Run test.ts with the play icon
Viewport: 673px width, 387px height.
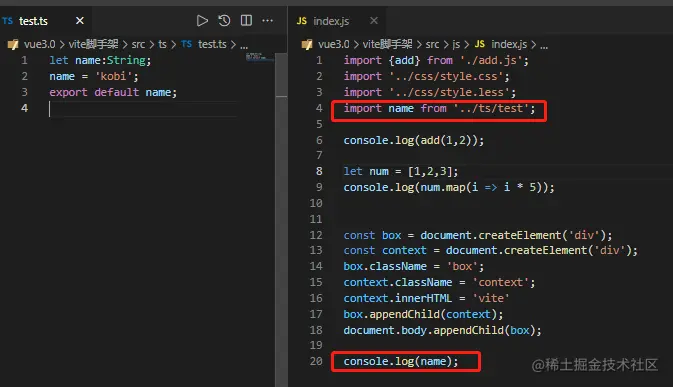pos(202,21)
